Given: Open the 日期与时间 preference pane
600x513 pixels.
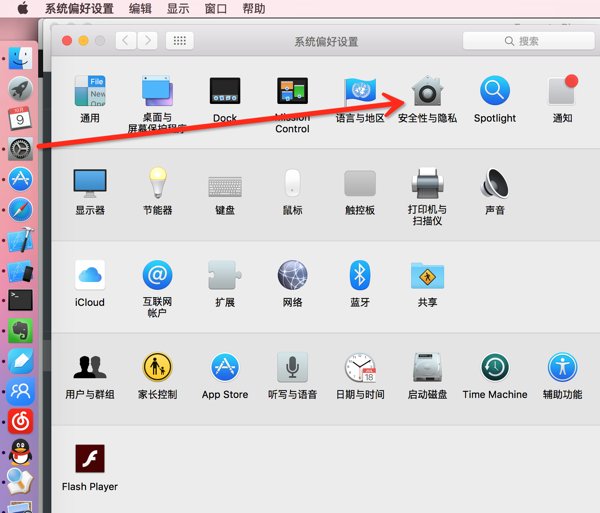Looking at the screenshot, I should click(x=360, y=367).
